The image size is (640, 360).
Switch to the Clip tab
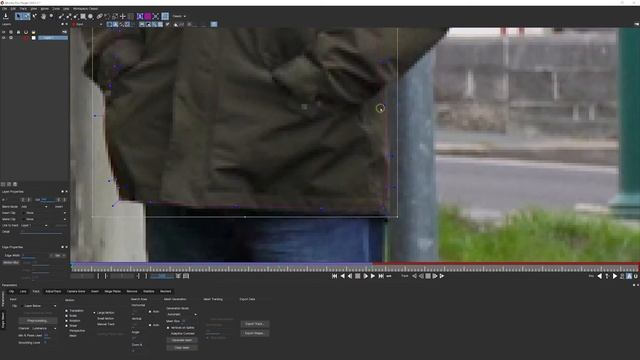tap(11, 291)
